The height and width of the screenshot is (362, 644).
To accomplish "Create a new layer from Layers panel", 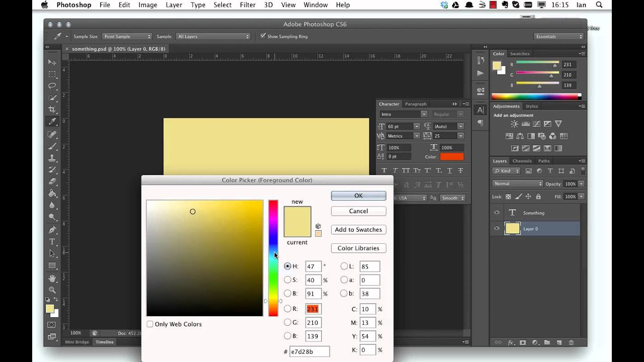I will click(559, 342).
